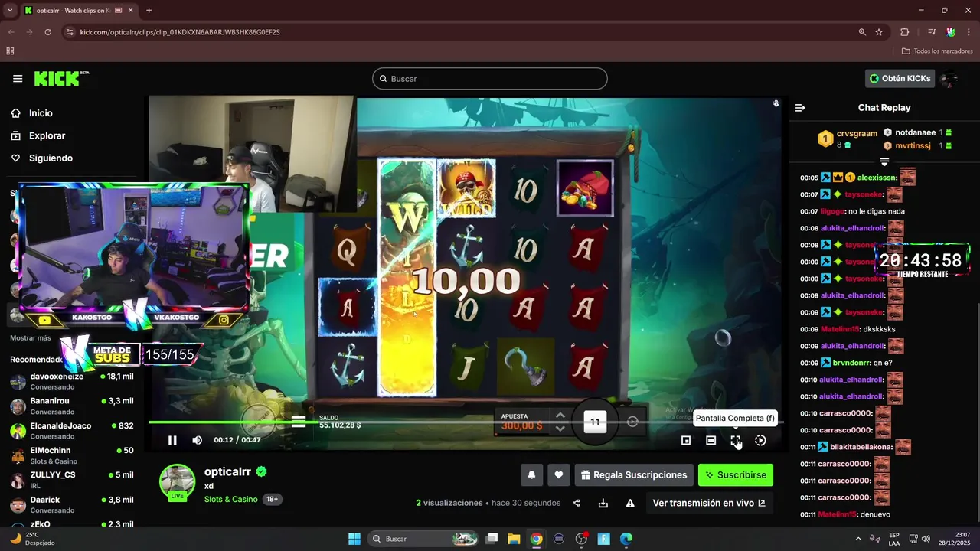
Task: Open Daarick recommended channel
Action: pos(72,504)
